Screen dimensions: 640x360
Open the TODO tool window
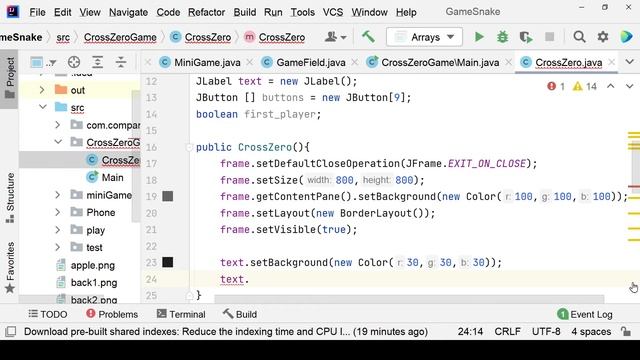coord(48,314)
